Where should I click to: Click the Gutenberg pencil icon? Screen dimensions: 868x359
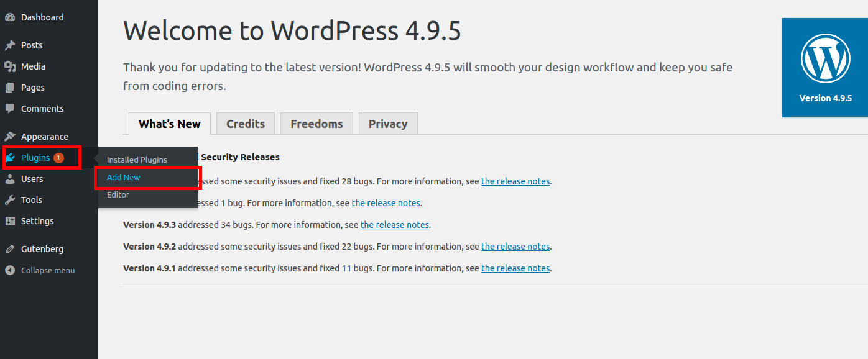(10, 249)
